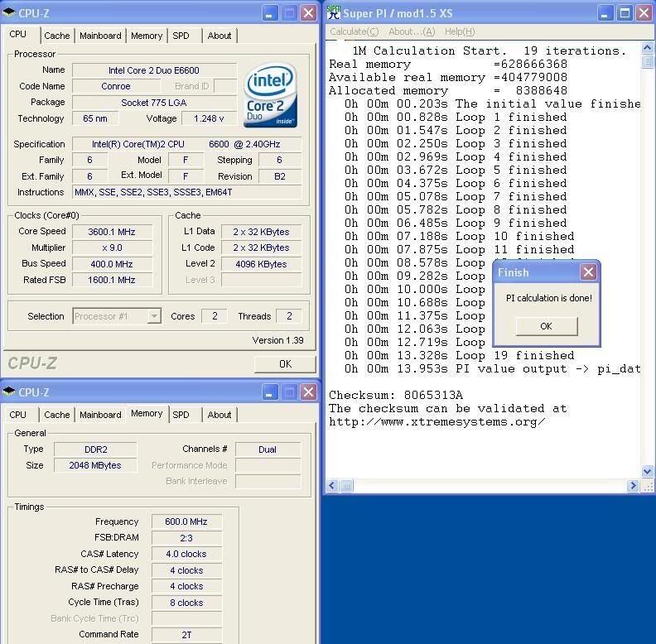
Task: Click the Checksum: 8065313A line
Action: [x=396, y=395]
